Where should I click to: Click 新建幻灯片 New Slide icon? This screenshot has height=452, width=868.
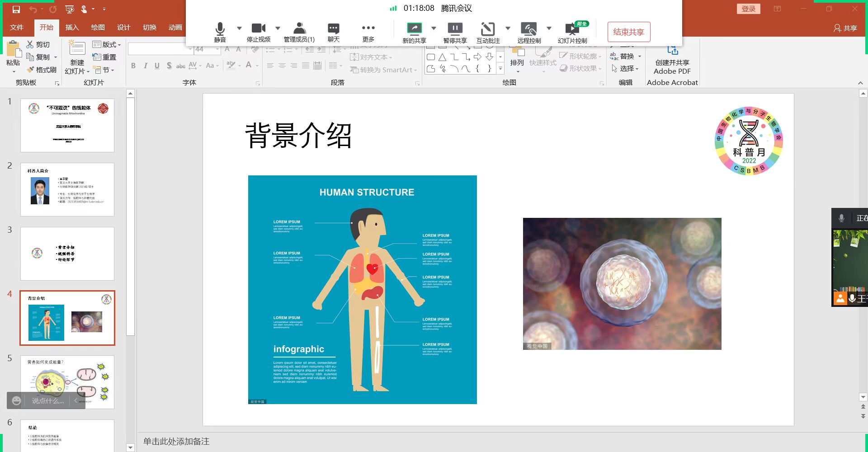(x=77, y=49)
